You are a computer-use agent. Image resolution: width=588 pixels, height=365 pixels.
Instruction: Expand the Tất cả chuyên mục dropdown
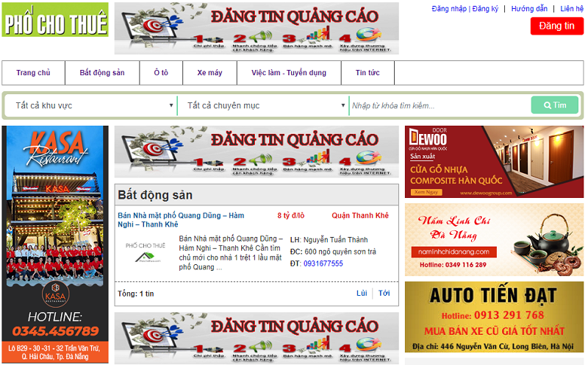(263, 105)
